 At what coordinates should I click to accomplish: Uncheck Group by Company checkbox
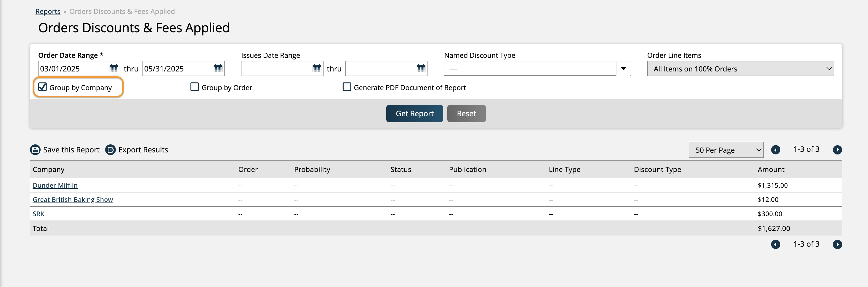[x=42, y=87]
